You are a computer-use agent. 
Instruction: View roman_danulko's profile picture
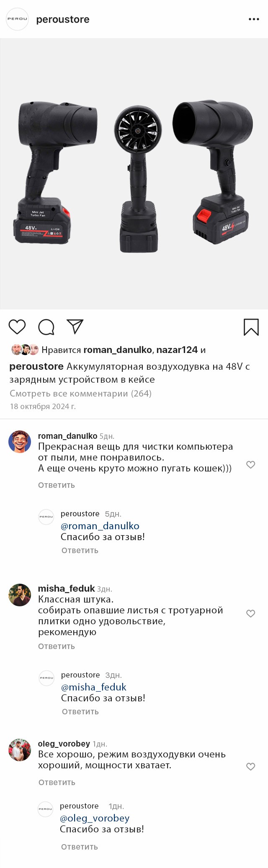point(20,442)
